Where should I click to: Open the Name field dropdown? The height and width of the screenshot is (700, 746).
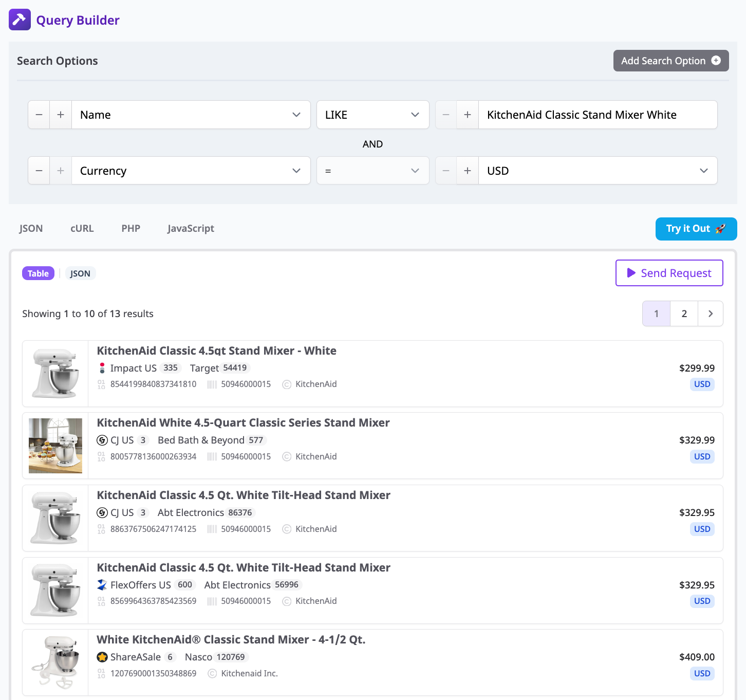[191, 115]
